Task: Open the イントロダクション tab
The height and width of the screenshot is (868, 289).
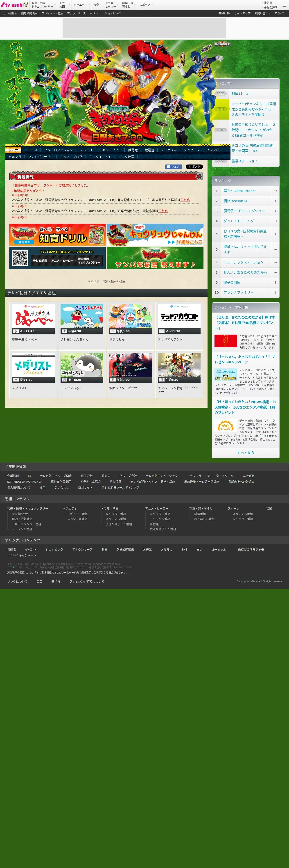Action: coord(59,150)
